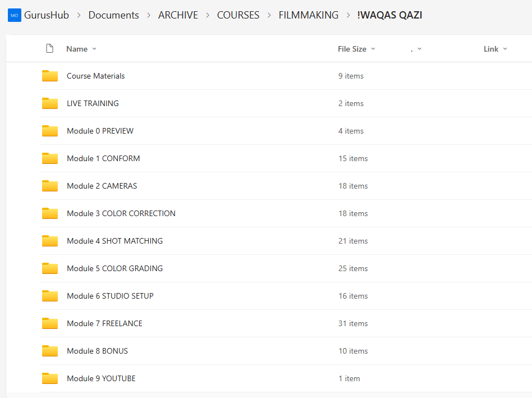532x398 pixels.
Task: Click the Course Materials folder icon
Action: point(50,76)
